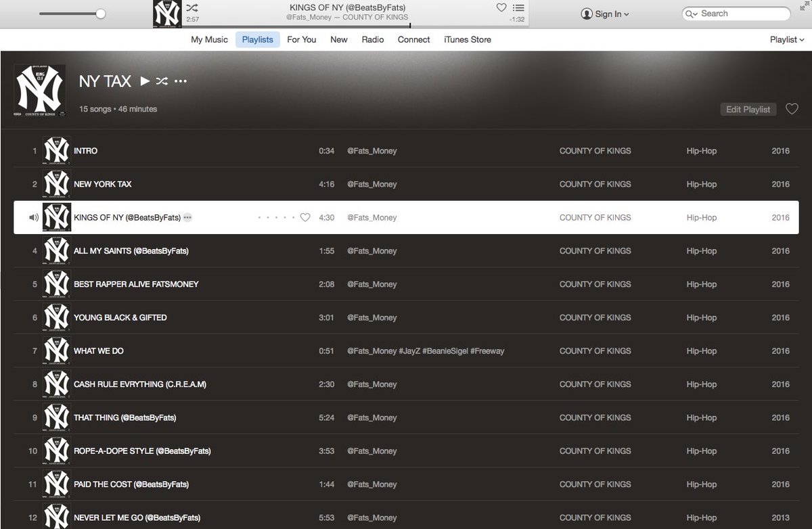The image size is (812, 529).
Task: Select ROPE-A-DOPE STYLE song title
Action: click(x=142, y=451)
